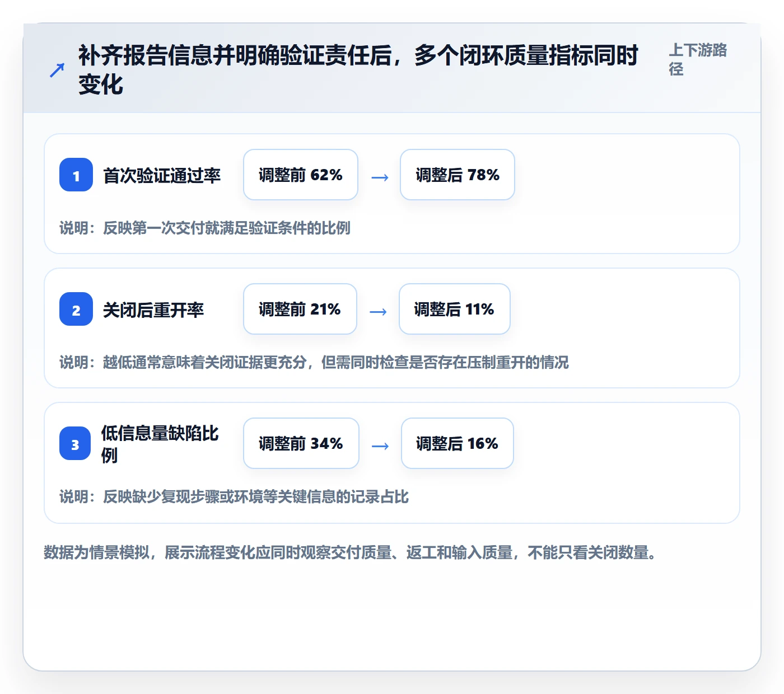The height and width of the screenshot is (694, 784).
Task: Click the upward trend arrow icon in header
Action: click(x=57, y=71)
